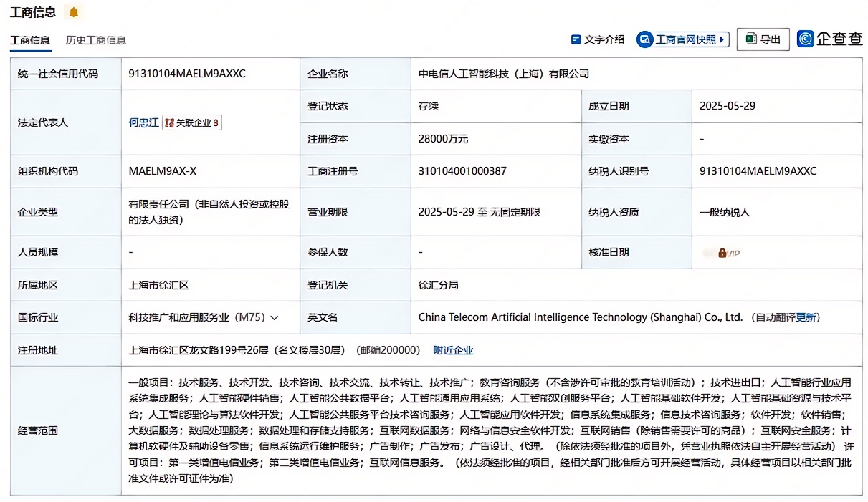This screenshot has height=502, width=868.
Task: Select registration authority 徐汇分局
Action: pos(439,285)
